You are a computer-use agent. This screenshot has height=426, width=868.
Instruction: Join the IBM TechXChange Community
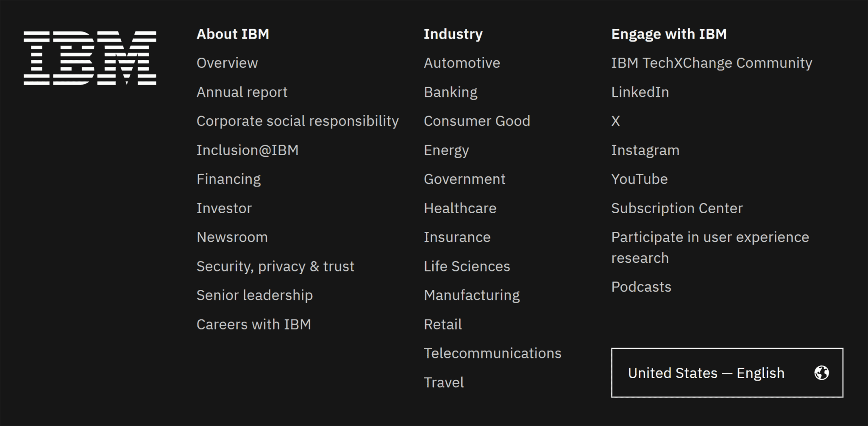tap(712, 63)
